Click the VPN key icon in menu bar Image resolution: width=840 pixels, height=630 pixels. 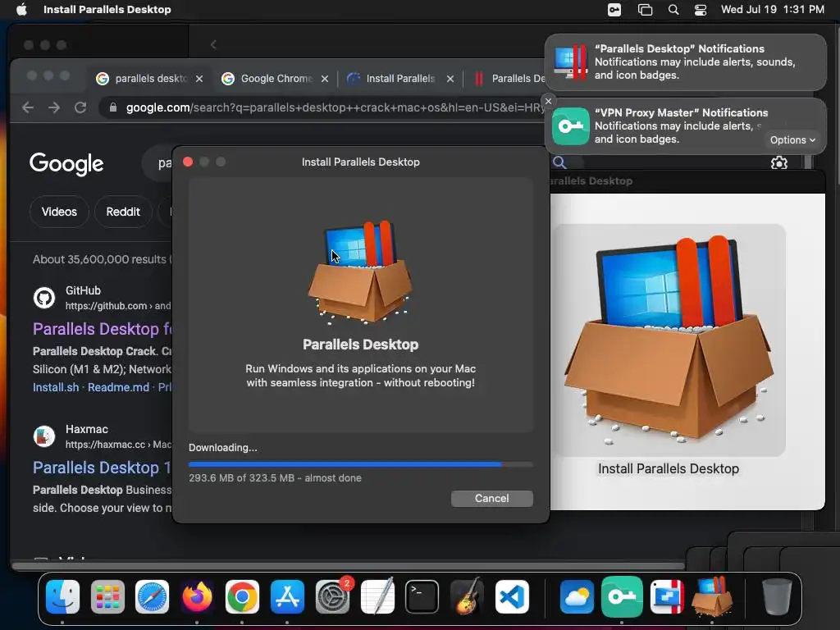click(614, 10)
